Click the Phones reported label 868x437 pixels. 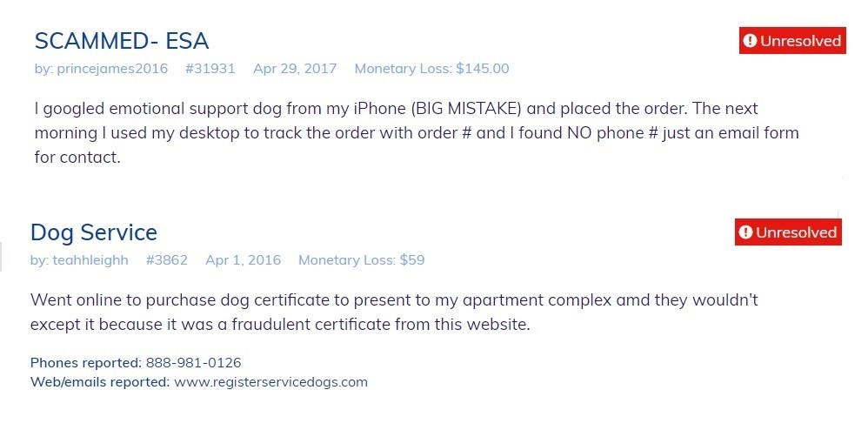[86, 363]
